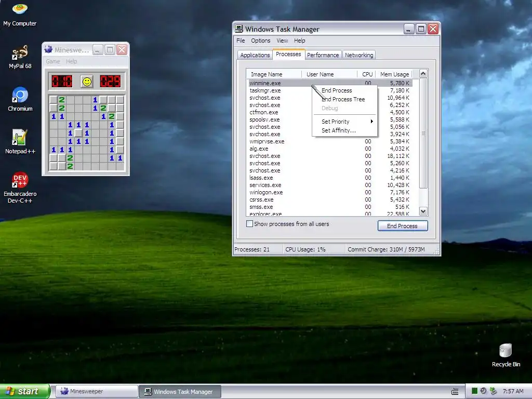Open the My Computer desktop icon

pyautogui.click(x=20, y=14)
